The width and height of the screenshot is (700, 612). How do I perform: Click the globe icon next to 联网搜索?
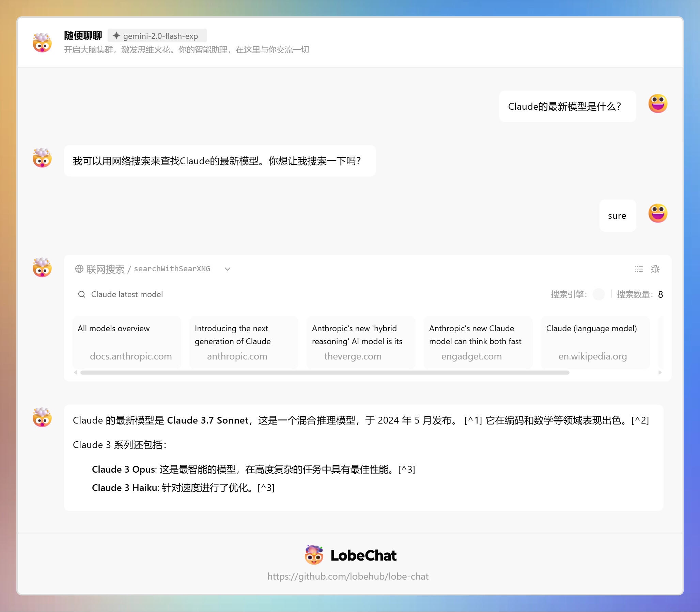pos(79,269)
